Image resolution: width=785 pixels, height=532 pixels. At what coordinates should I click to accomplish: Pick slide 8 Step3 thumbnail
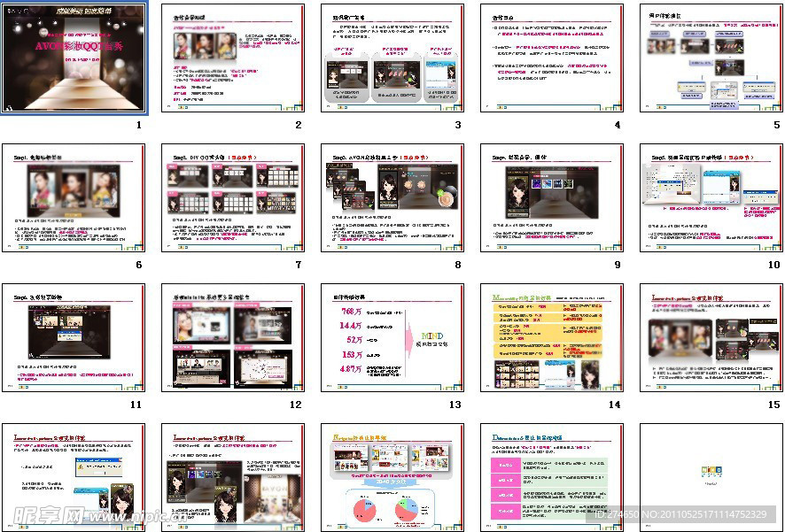pyautogui.click(x=392, y=198)
